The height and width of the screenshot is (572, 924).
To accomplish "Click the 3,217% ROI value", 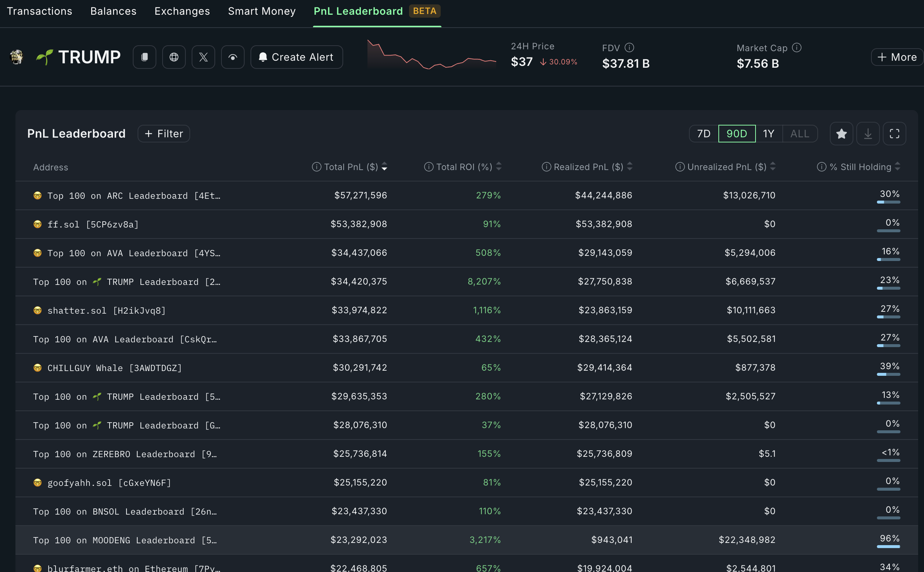I will point(485,540).
